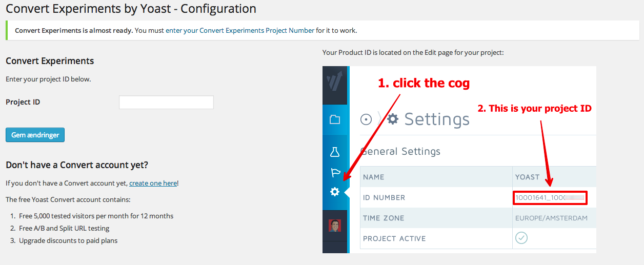Click the Europe/Amsterdam time zone value

[551, 218]
